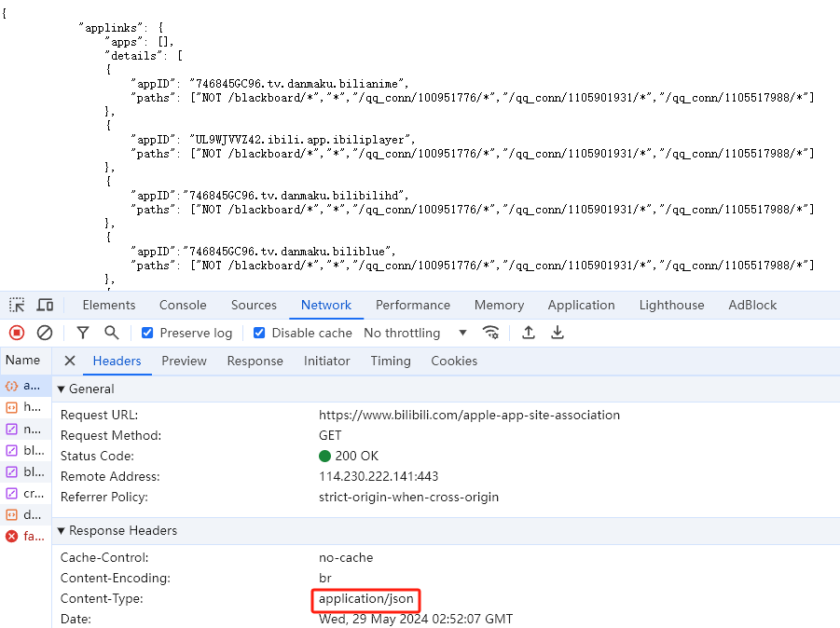Open network conditions wifi icon
Screen dimensions: 840x628
(490, 333)
